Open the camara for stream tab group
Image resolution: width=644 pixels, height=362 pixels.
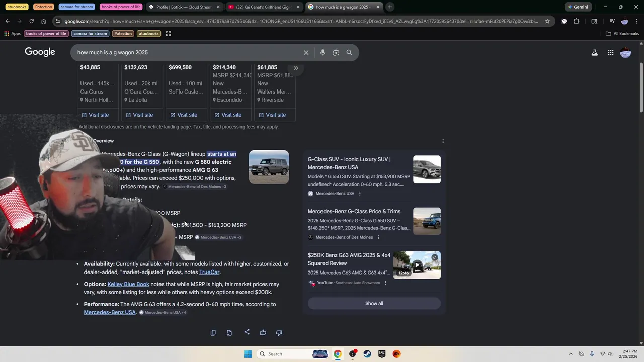click(77, 7)
